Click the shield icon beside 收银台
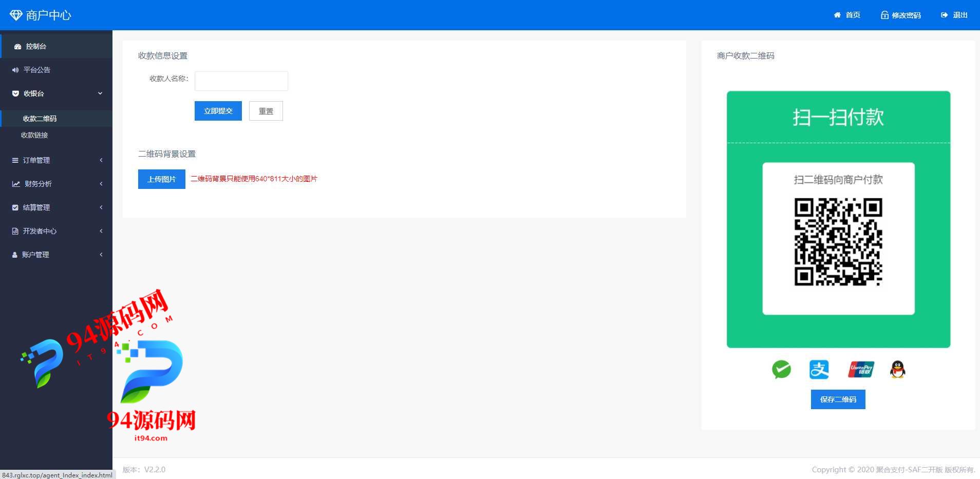Viewport: 980px width, 479px height. point(15,93)
